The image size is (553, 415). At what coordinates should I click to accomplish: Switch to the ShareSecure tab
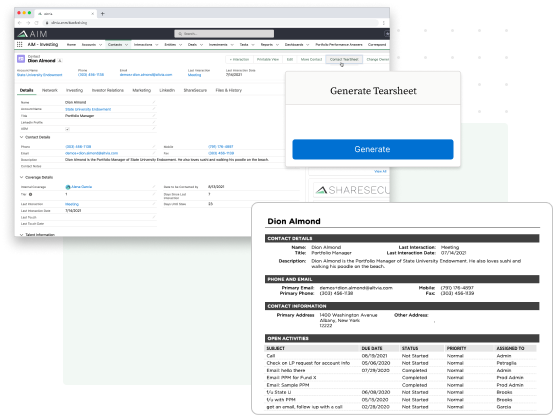(195, 90)
